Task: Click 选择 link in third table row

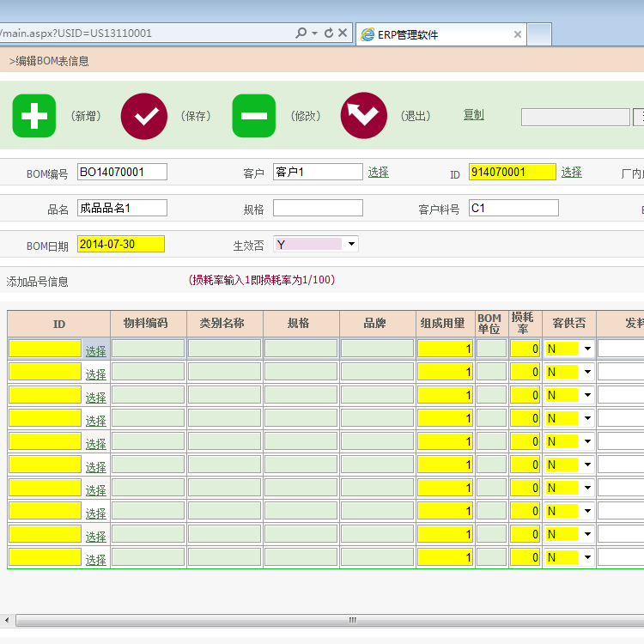Action: point(95,398)
